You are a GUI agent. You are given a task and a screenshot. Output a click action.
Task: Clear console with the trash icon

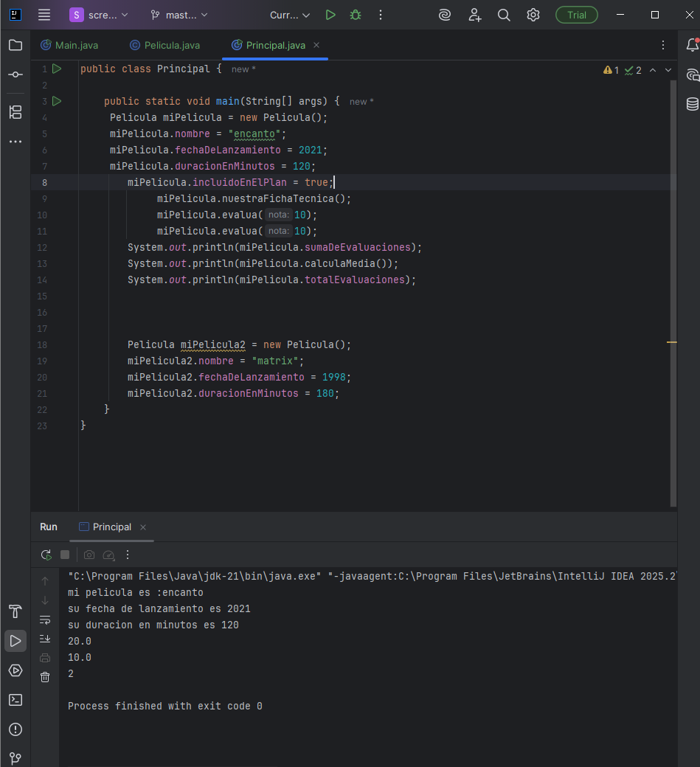point(45,677)
